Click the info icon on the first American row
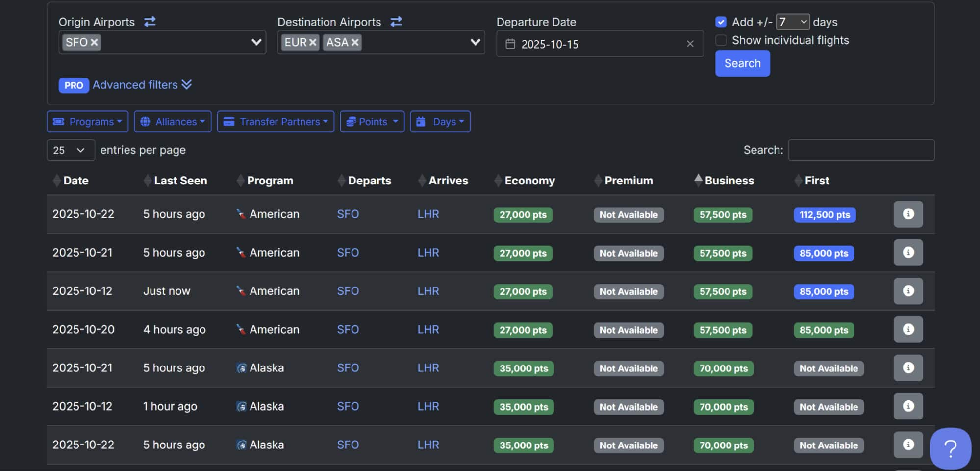This screenshot has height=471, width=980. coord(908,214)
